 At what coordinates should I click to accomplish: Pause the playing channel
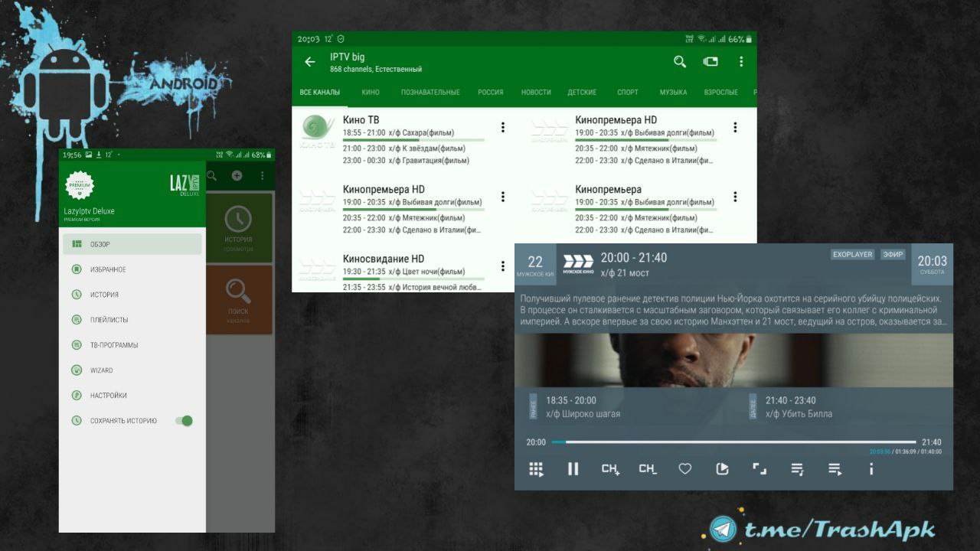point(573,469)
